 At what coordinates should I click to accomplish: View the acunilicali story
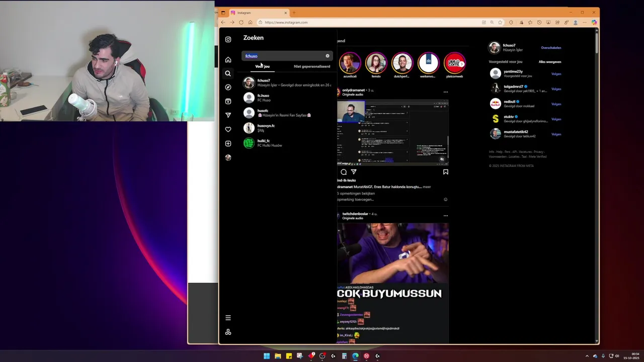tap(350, 63)
